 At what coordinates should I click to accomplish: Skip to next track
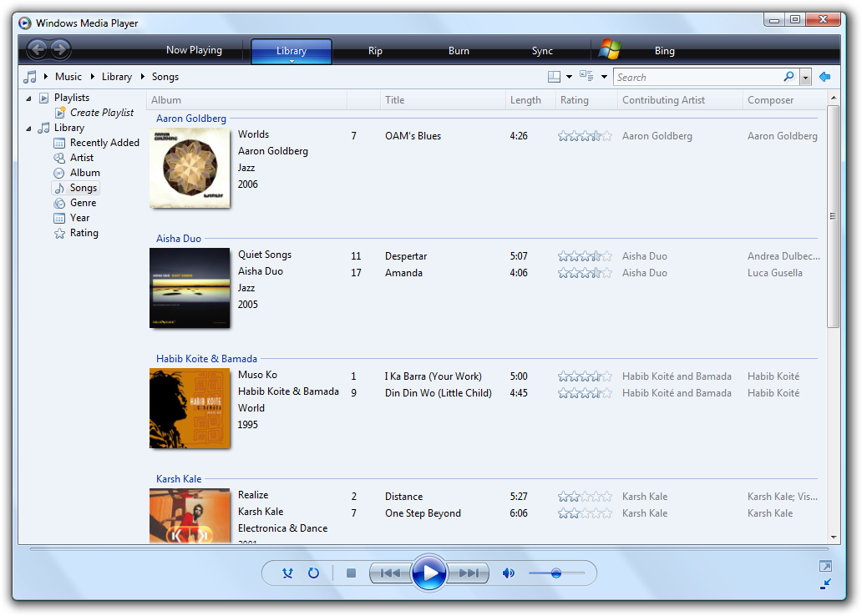(x=469, y=573)
